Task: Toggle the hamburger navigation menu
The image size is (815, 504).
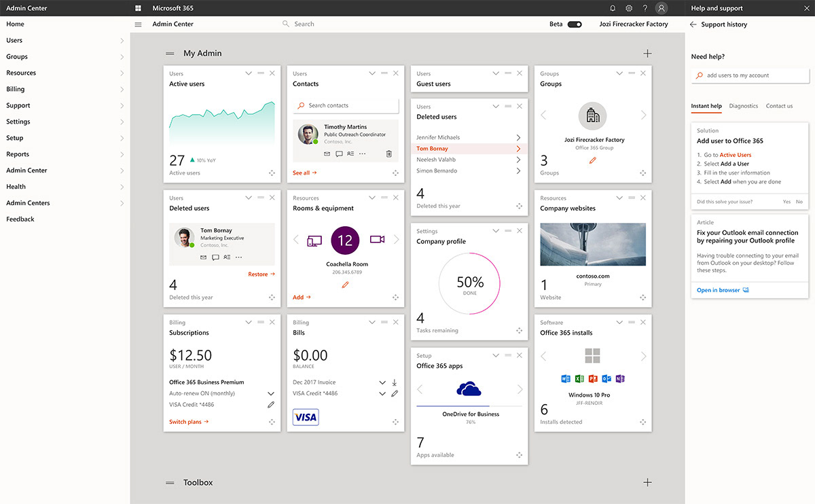Action: pyautogui.click(x=139, y=24)
